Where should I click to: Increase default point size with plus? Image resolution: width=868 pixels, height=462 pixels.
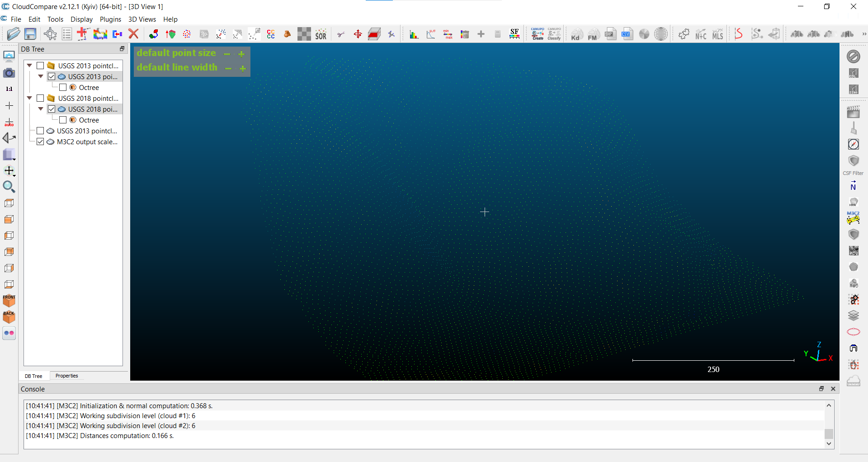[241, 54]
